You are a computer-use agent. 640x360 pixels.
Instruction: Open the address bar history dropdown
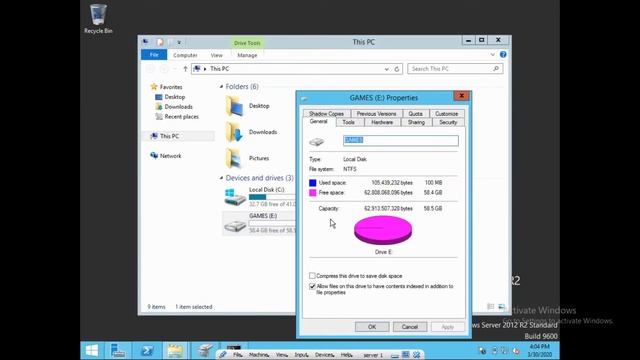click(x=387, y=69)
